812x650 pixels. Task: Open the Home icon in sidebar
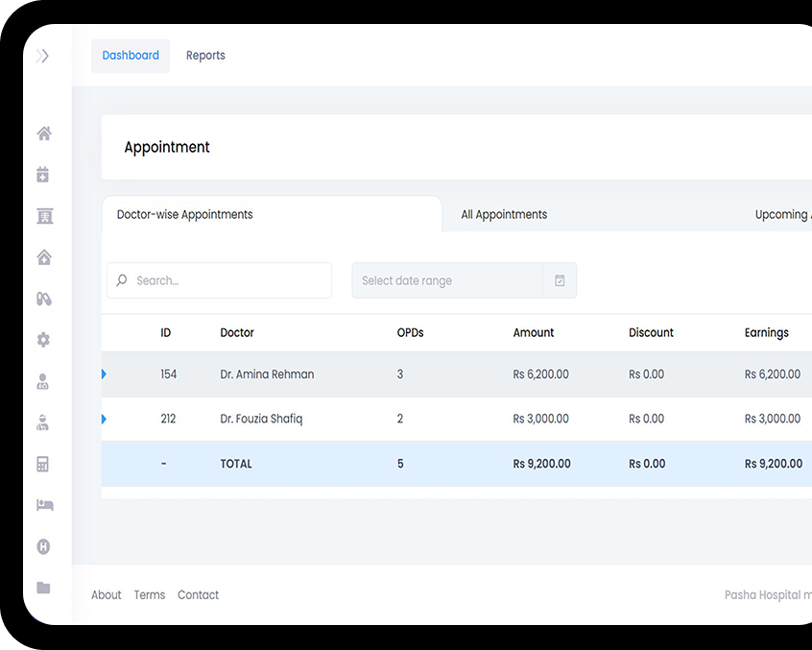[43, 133]
